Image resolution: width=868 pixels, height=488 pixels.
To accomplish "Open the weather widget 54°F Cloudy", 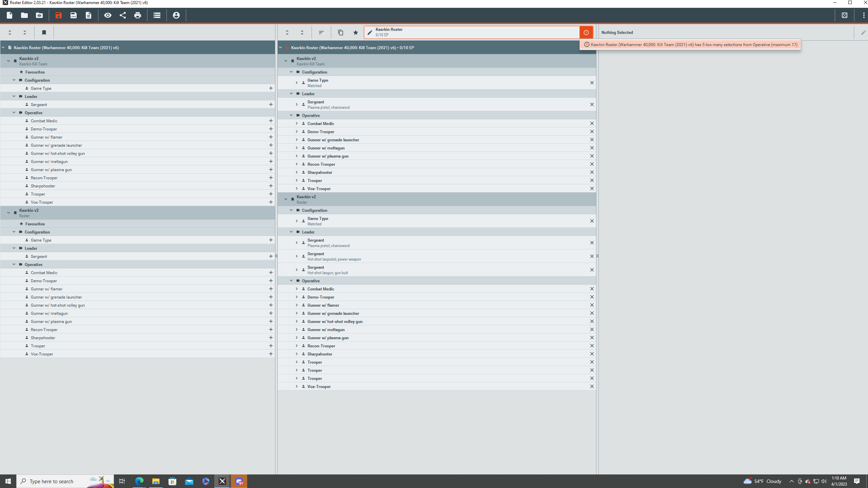I will click(762, 481).
